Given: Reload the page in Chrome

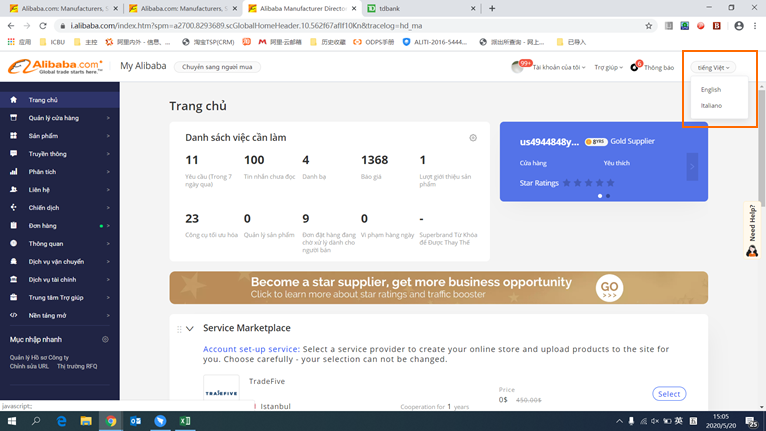Looking at the screenshot, I should tap(43, 26).
